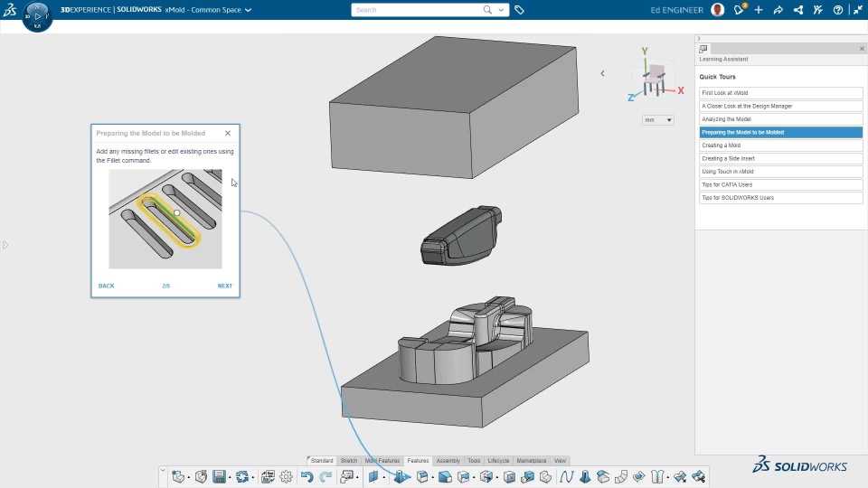Open the View tab
Screen dimensions: 868x488
point(560,460)
